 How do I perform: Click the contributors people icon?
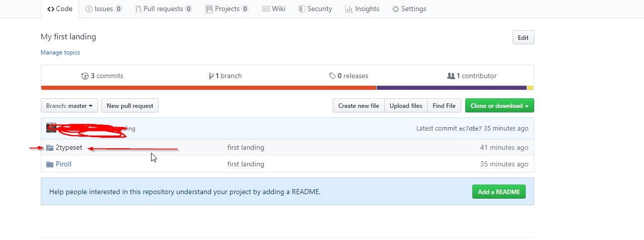(x=451, y=76)
